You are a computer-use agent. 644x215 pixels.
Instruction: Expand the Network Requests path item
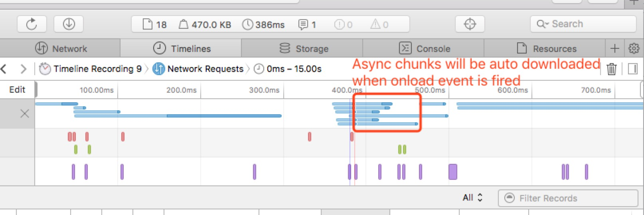coord(198,69)
